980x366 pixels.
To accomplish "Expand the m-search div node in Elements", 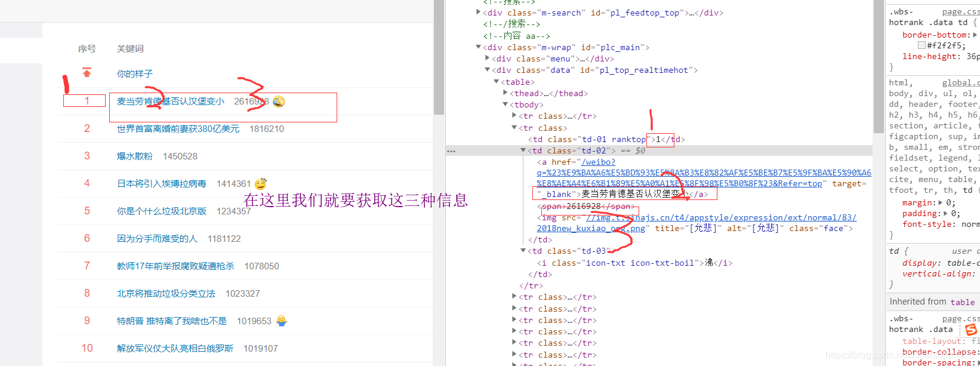I will pos(479,12).
